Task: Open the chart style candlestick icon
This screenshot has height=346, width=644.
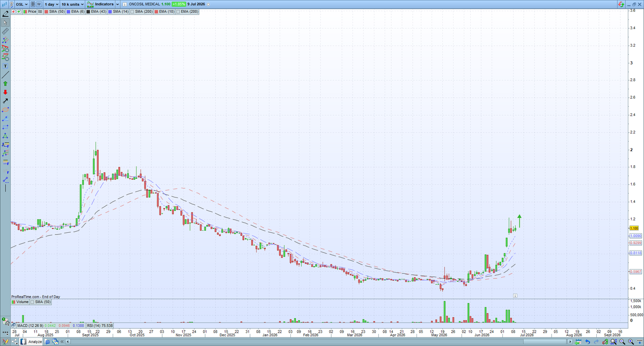Action: pos(4,4)
